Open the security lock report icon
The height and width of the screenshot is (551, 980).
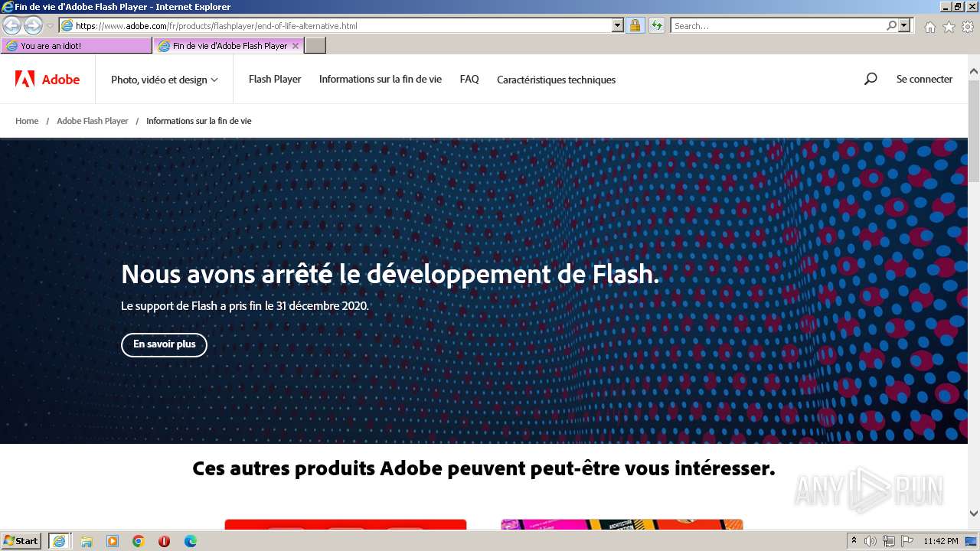(635, 26)
